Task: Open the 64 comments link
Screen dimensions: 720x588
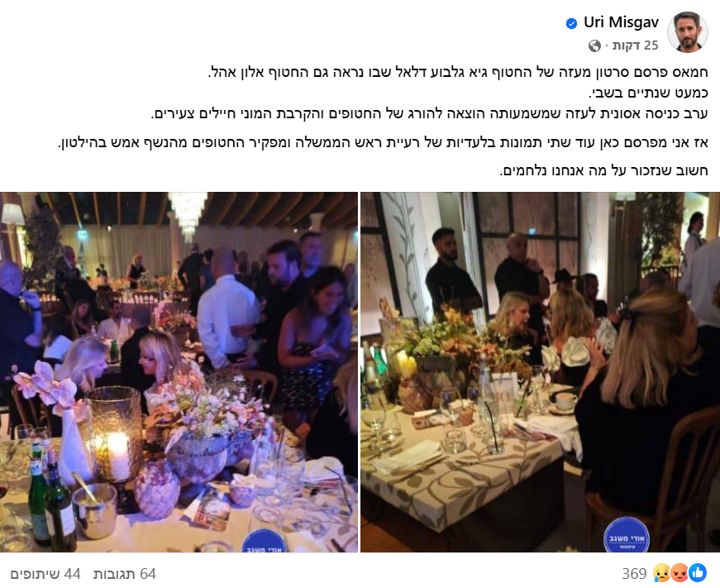Action: pyautogui.click(x=125, y=574)
